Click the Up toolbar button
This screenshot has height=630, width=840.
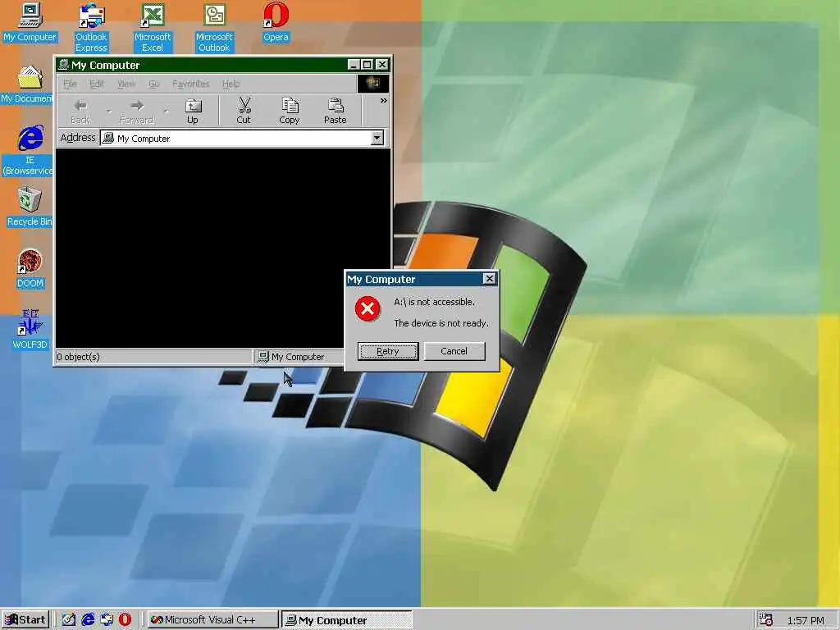[x=193, y=112]
